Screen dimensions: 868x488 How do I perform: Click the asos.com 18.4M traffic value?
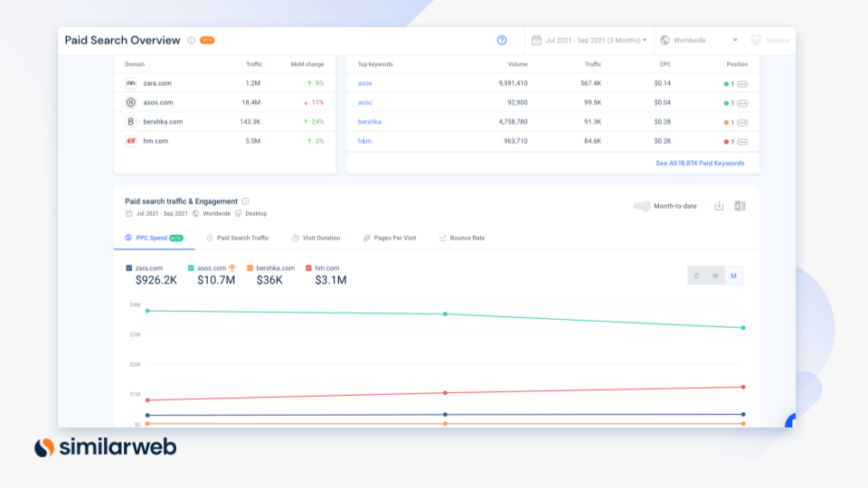pos(250,102)
